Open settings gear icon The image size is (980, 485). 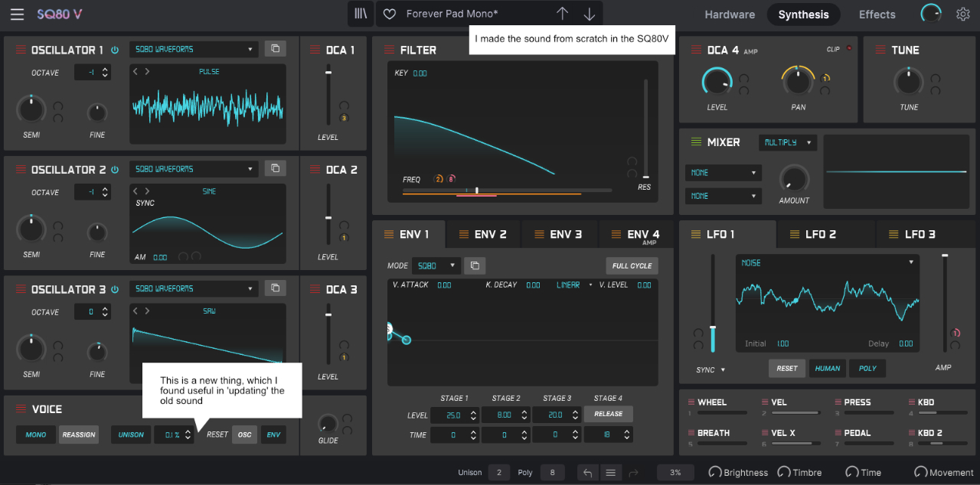pos(962,14)
